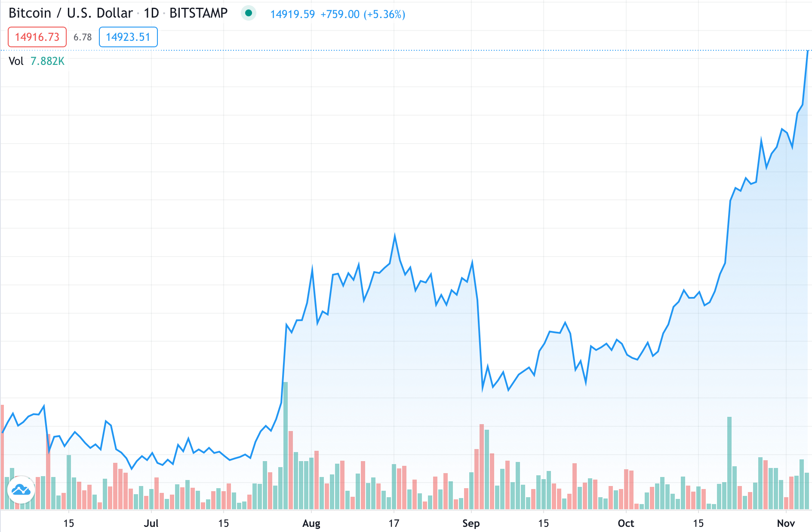Click the TradingView cloud logo icon
This screenshot has width=812, height=532.
tap(21, 489)
